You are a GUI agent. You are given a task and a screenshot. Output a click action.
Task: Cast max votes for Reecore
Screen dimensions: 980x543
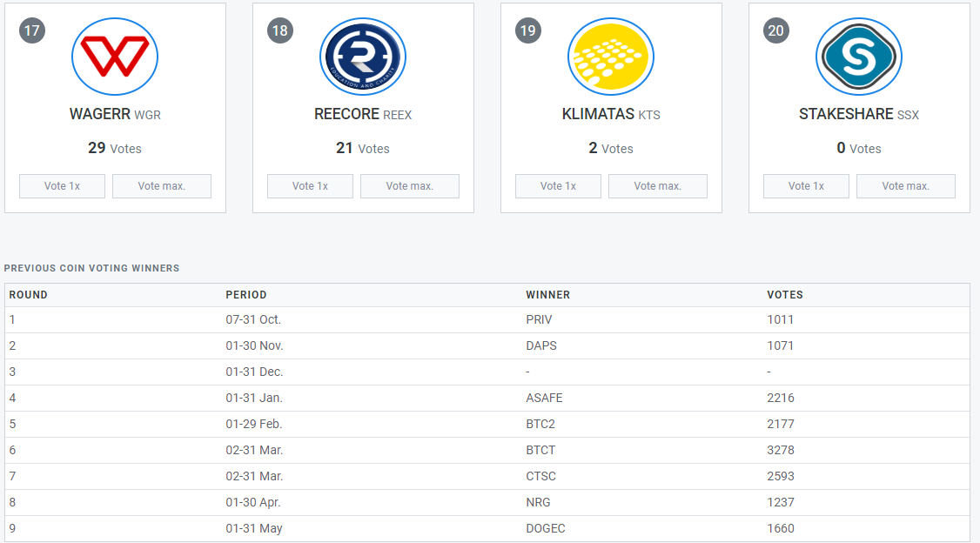[x=410, y=186]
